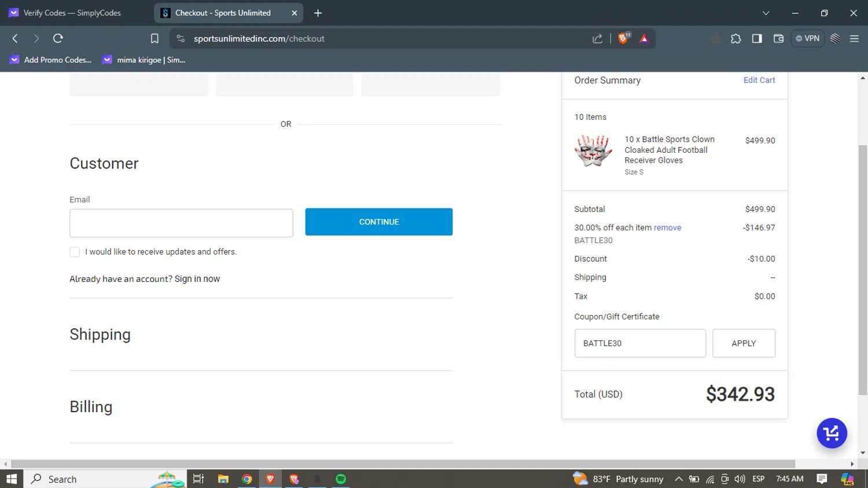Screen dimensions: 868x488
Task: Toggle the browser sidebar panel icon
Action: pyautogui.click(x=757, y=39)
